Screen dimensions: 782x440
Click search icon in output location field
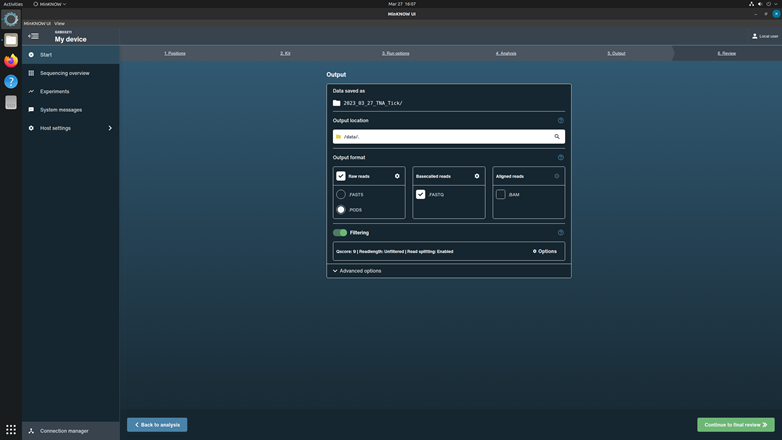coord(557,137)
